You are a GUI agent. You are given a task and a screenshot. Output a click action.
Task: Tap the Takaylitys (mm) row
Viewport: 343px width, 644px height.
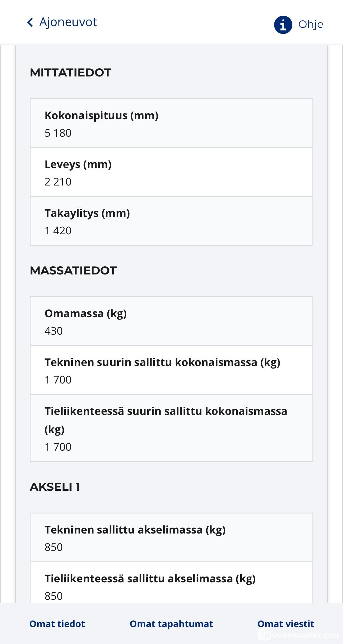pos(171,221)
